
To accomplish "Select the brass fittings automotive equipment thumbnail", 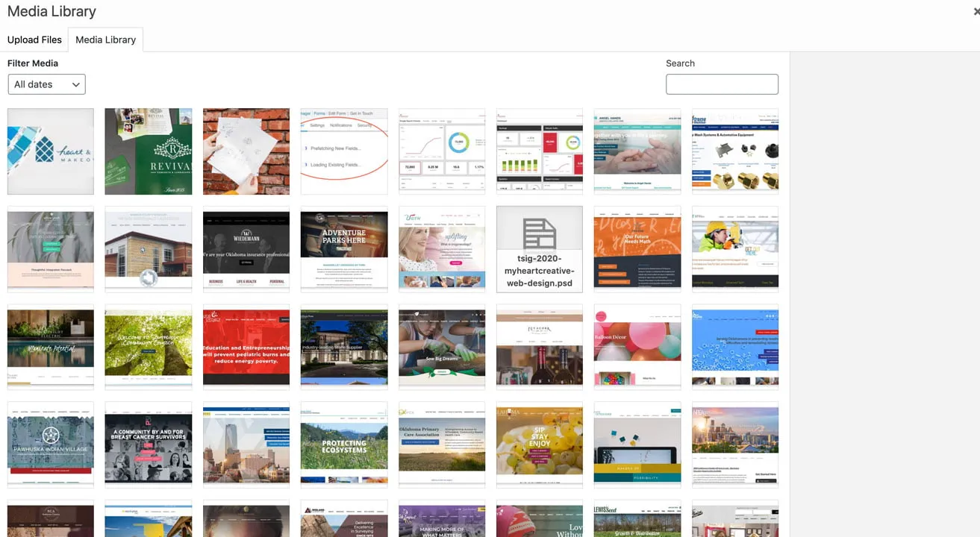I will click(x=735, y=151).
